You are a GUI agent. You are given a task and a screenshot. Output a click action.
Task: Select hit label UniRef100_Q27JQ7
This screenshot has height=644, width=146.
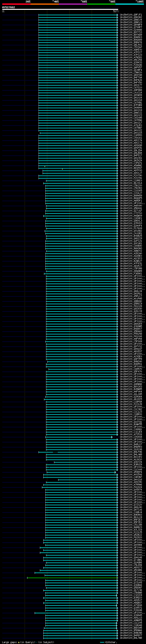(131, 210)
